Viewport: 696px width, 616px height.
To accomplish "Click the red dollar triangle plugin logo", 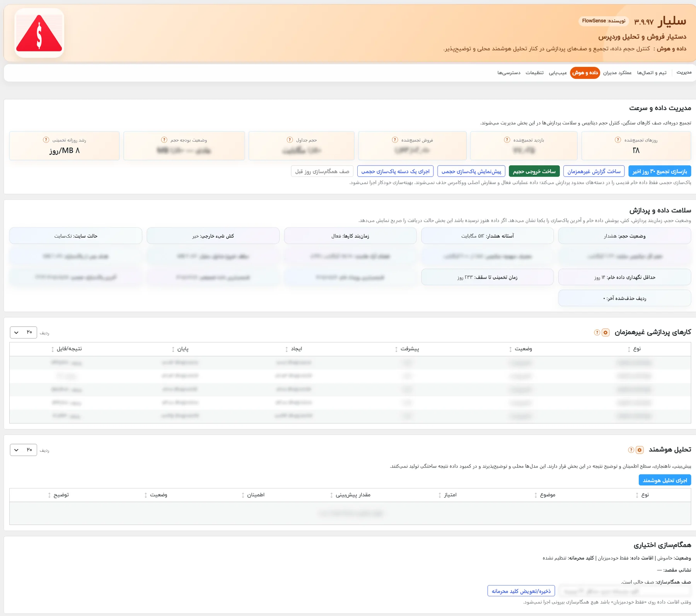I will 39,33.
